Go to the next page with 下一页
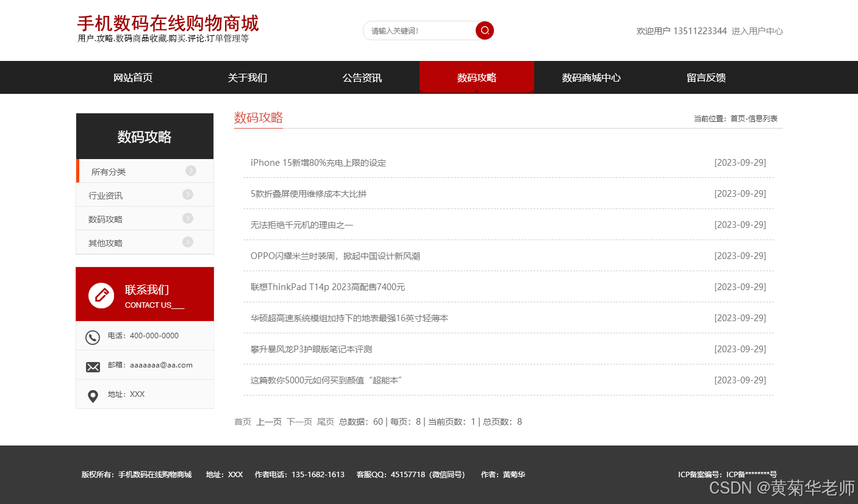This screenshot has width=858, height=504. (299, 422)
